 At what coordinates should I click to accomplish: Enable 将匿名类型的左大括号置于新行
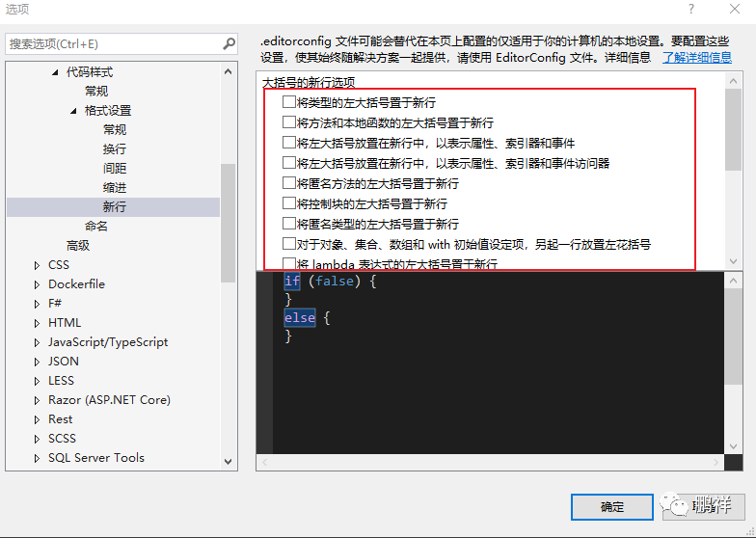coord(289,224)
